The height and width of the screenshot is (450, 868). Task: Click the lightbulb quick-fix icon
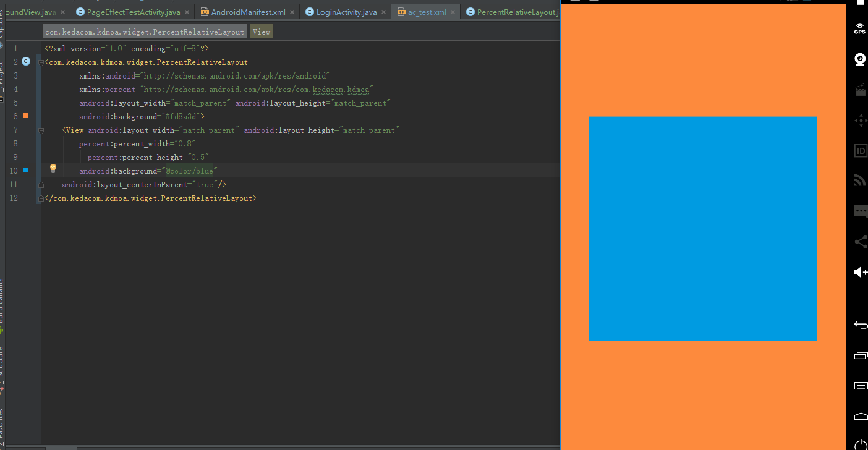click(x=53, y=168)
